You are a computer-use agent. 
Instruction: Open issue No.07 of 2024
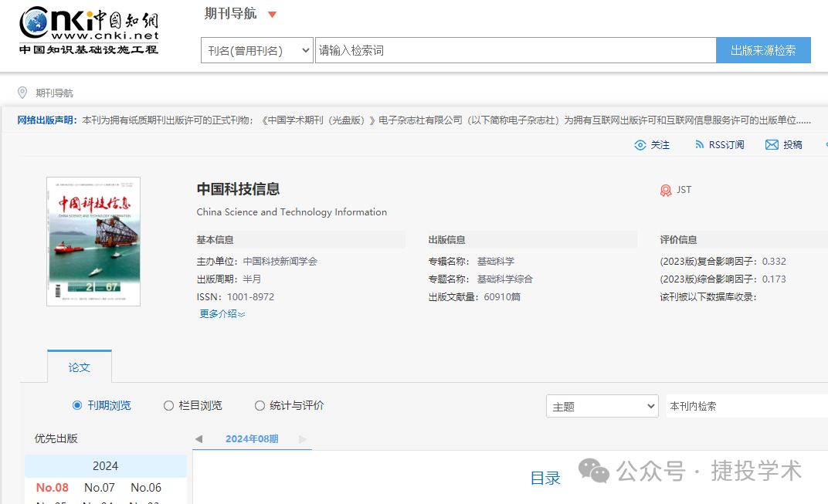100,488
